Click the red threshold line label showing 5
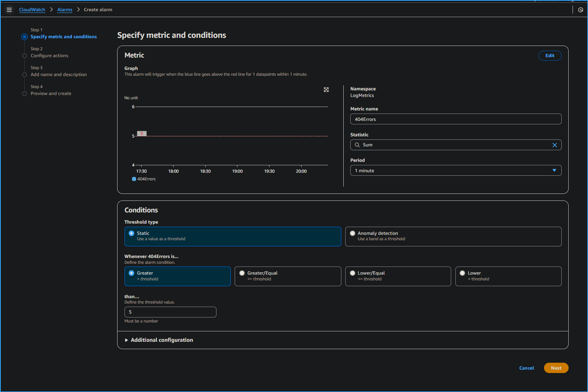The image size is (588, 392). click(141, 133)
